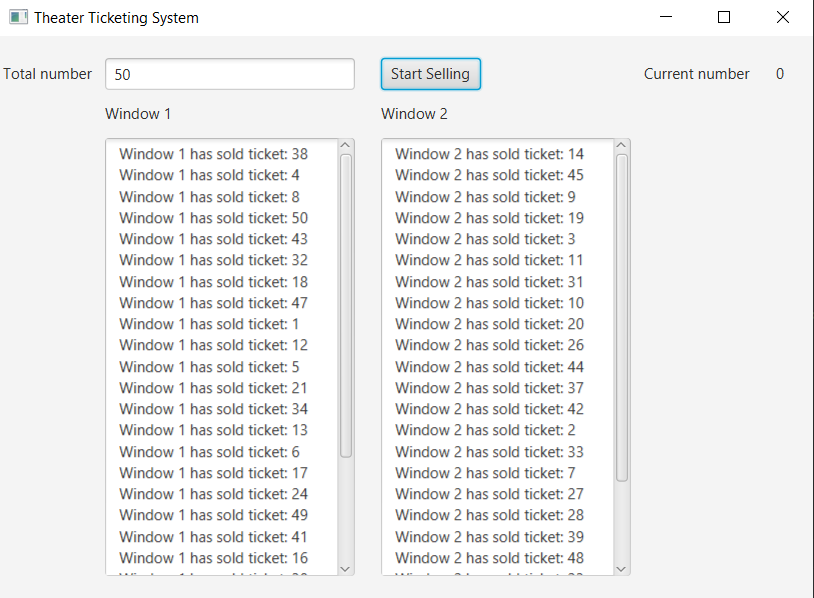Minimize the Theater Ticketing System window
This screenshot has height=598, width=814.
[x=666, y=17]
